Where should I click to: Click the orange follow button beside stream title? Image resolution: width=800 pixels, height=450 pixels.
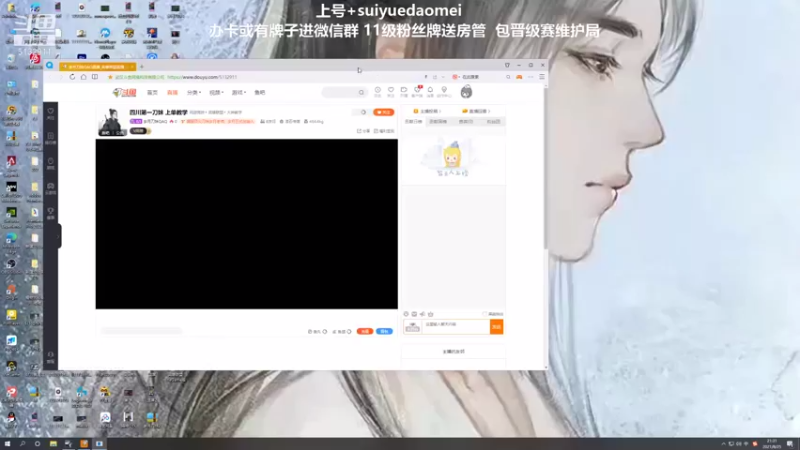click(383, 112)
